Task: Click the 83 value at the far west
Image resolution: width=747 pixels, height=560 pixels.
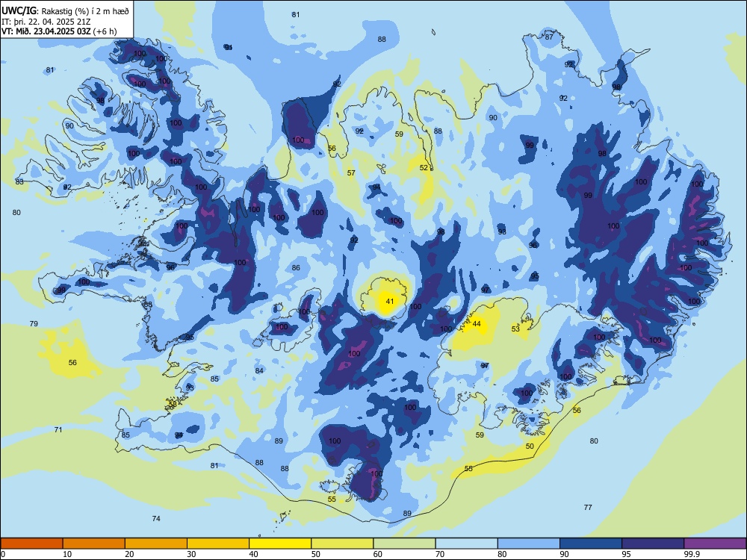Action: 19,182
